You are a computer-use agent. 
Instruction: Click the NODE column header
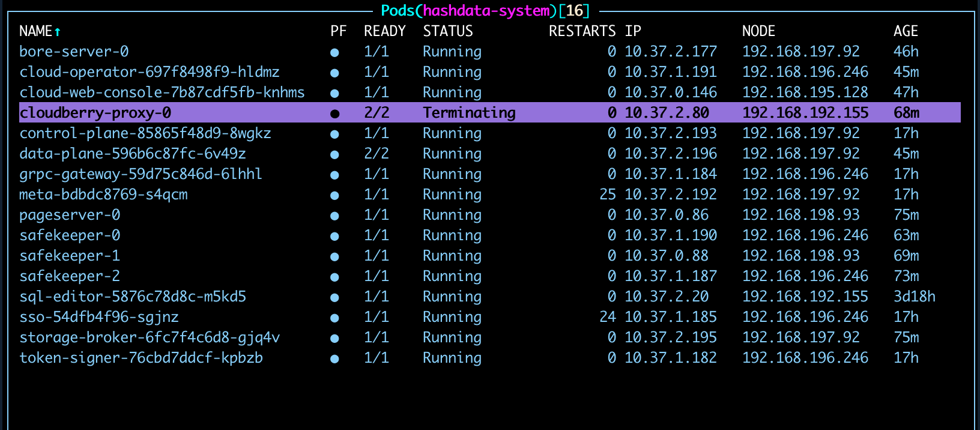[x=758, y=31]
